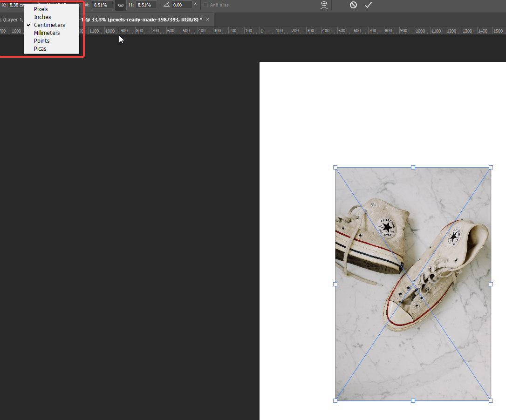Click the bottom-center transform edge handle

tap(413, 400)
